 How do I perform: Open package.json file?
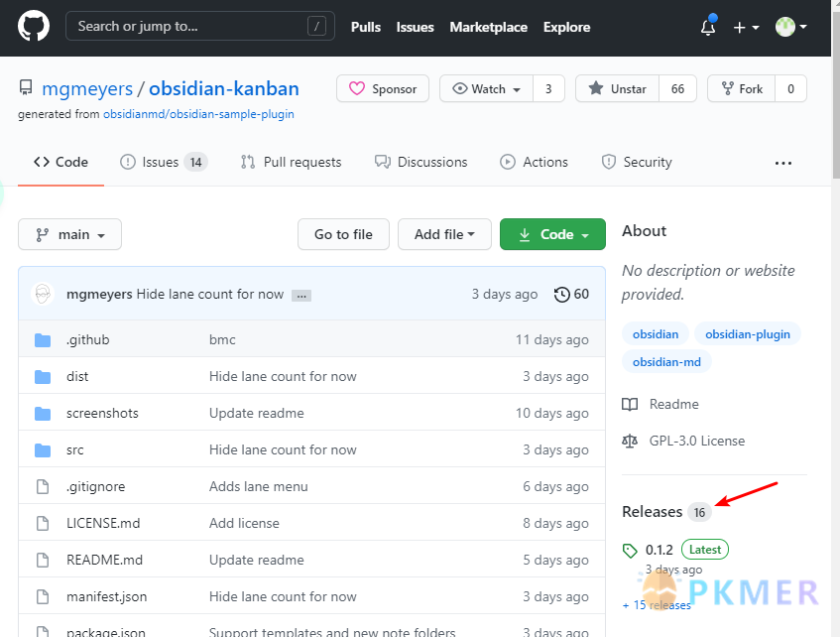tap(106, 632)
